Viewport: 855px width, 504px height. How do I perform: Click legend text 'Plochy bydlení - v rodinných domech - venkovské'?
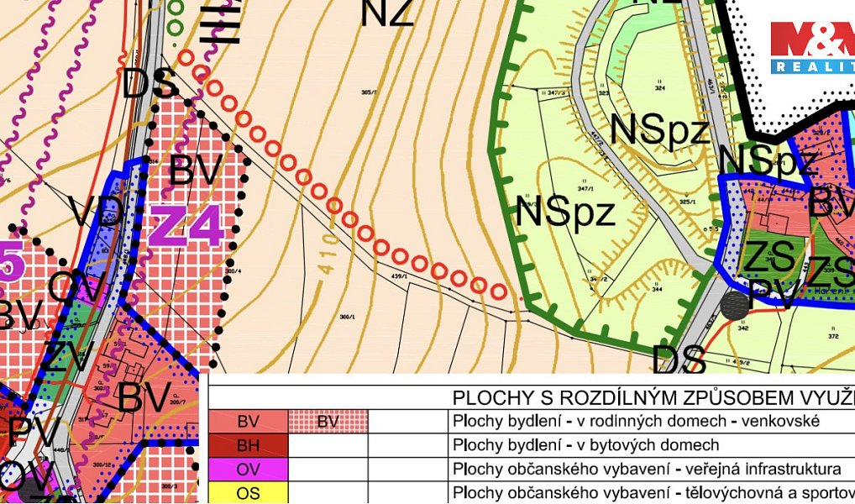click(636, 422)
